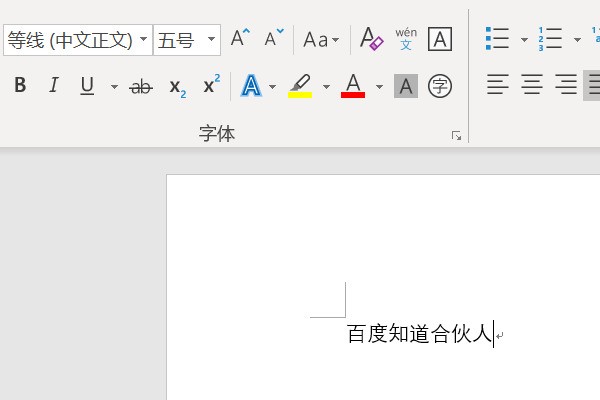Open Font dialog launcher in 字体 group
Screen dimensions: 600x400
tap(456, 136)
